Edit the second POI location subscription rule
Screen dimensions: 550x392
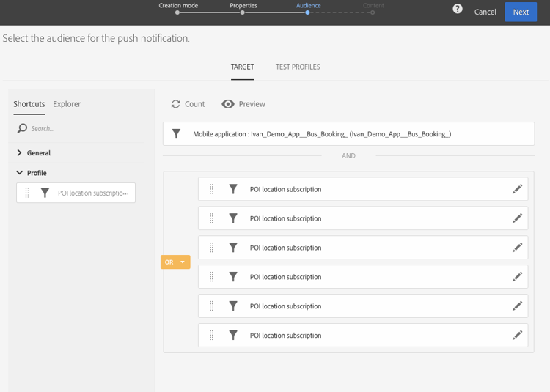click(518, 218)
